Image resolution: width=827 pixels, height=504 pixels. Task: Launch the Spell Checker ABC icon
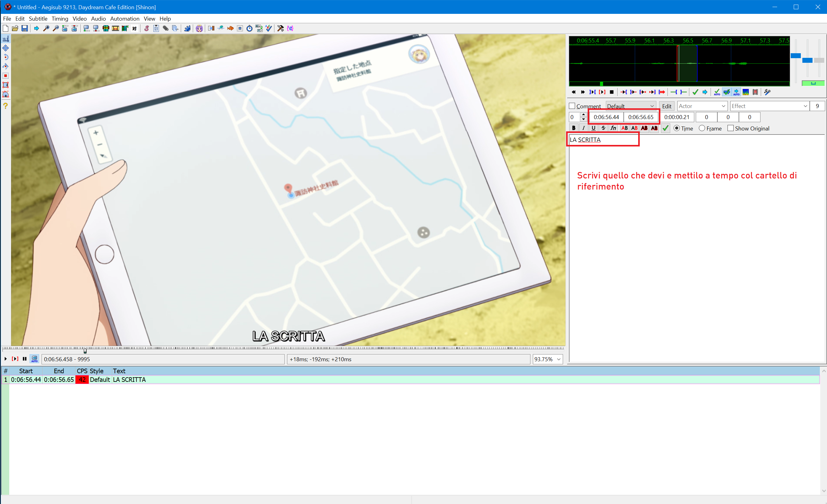[269, 29]
